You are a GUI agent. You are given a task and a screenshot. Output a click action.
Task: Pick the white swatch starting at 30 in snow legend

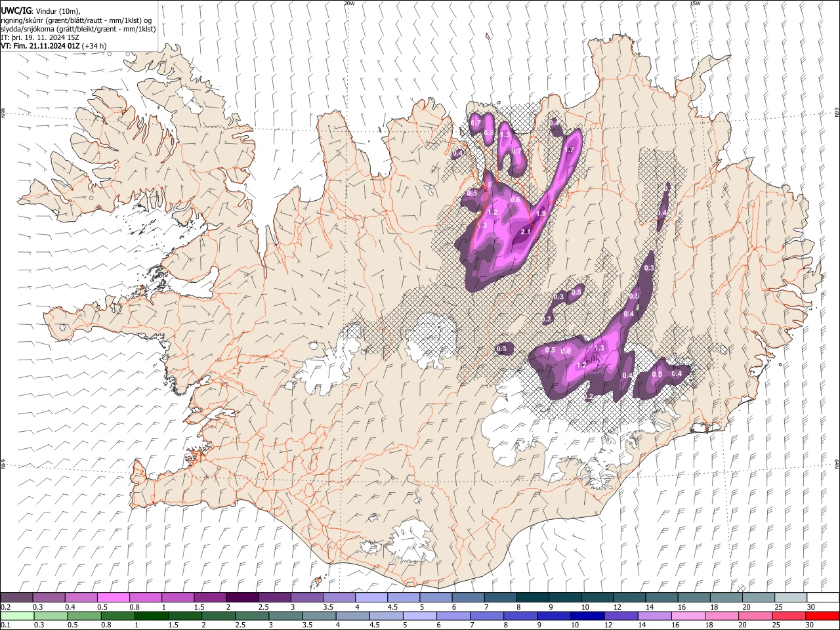(x=823, y=597)
